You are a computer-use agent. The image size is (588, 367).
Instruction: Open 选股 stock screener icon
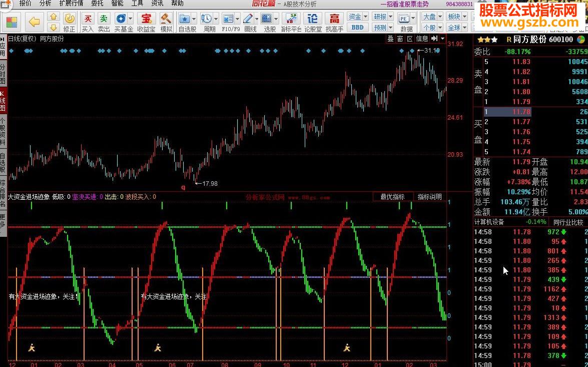[x=267, y=23]
